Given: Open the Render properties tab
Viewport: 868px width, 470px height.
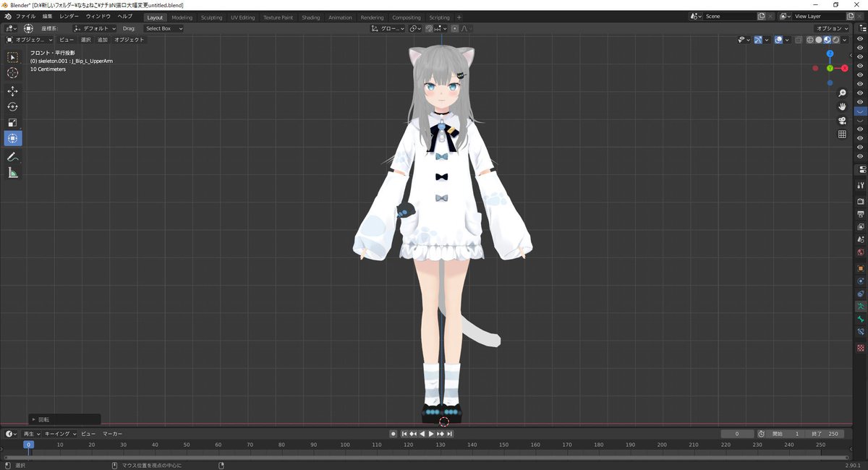Looking at the screenshot, I should tap(861, 202).
